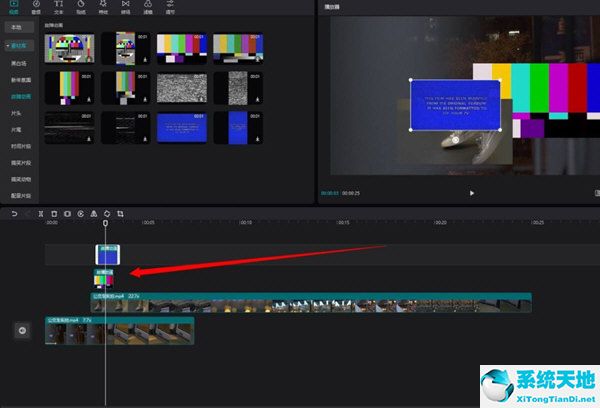The image size is (600, 408).
Task: Click the rotate icon in timeline toolbar
Action: (106, 213)
